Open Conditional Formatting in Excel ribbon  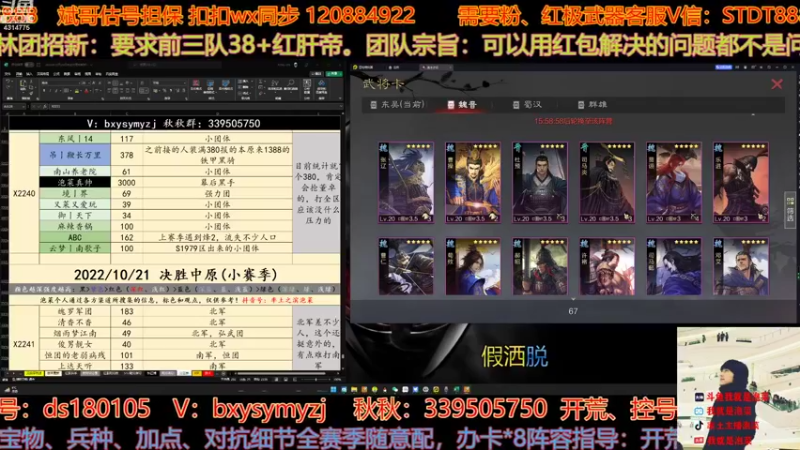tap(196, 85)
